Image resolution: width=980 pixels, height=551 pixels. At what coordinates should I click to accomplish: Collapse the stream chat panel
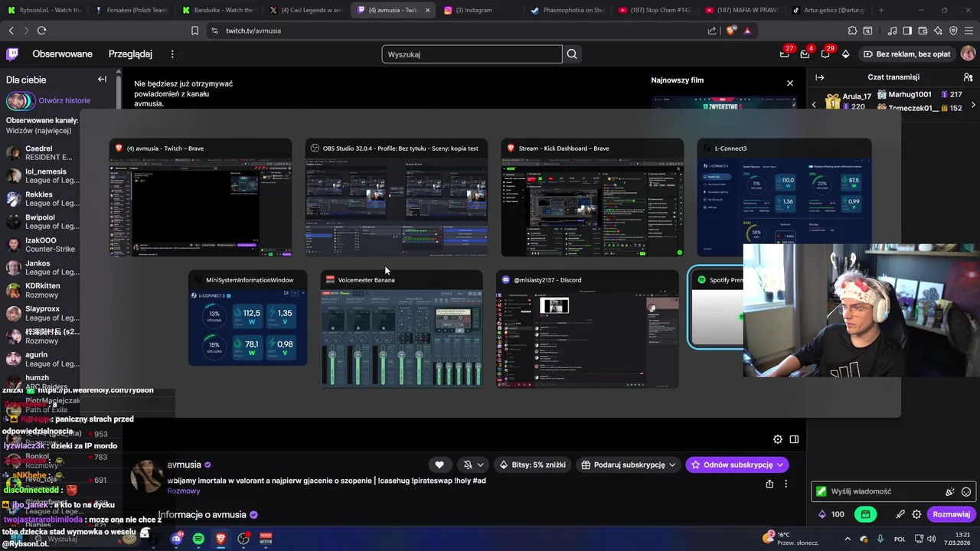point(819,77)
